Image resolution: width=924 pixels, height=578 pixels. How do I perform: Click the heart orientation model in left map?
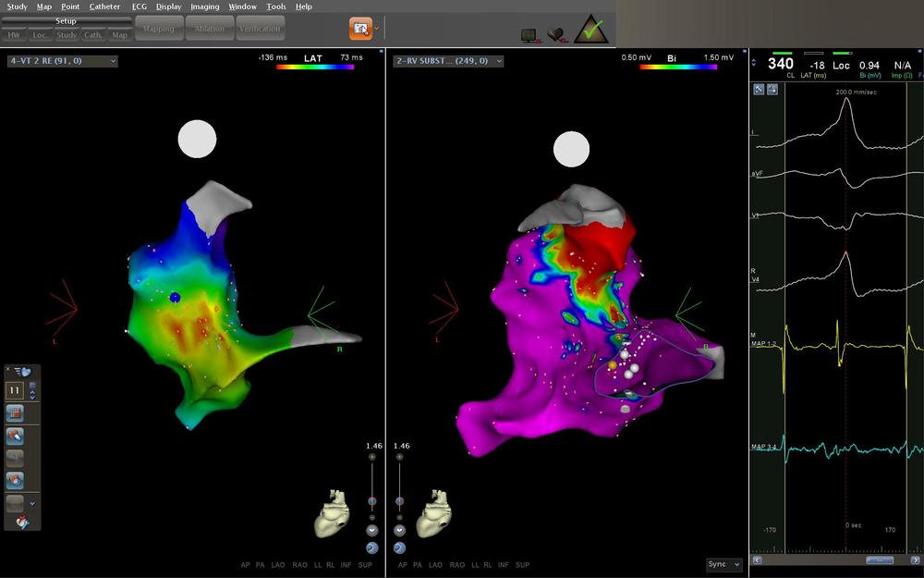click(333, 514)
